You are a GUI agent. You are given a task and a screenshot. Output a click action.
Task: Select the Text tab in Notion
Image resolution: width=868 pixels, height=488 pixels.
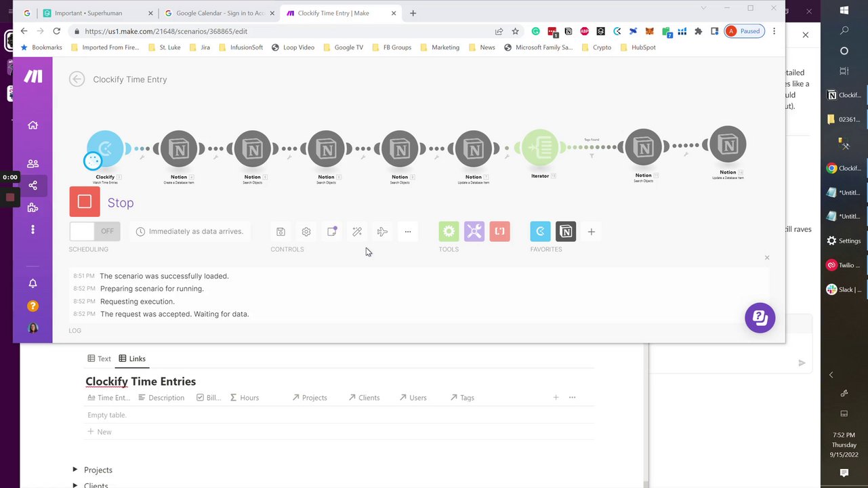99,359
